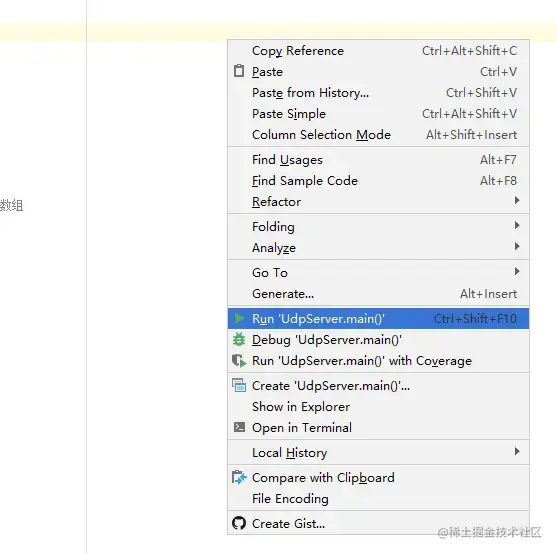Expand the Go To submenu arrow
557x554 pixels.
tap(517, 271)
